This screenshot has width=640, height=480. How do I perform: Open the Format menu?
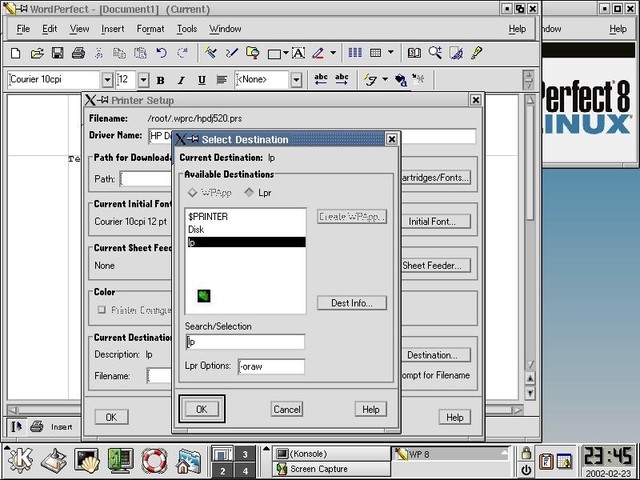(150, 29)
